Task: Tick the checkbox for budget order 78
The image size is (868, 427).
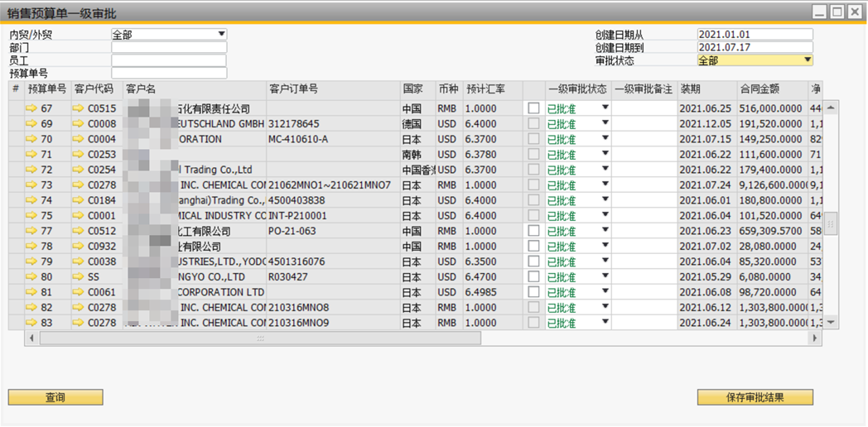Action: pos(533,246)
